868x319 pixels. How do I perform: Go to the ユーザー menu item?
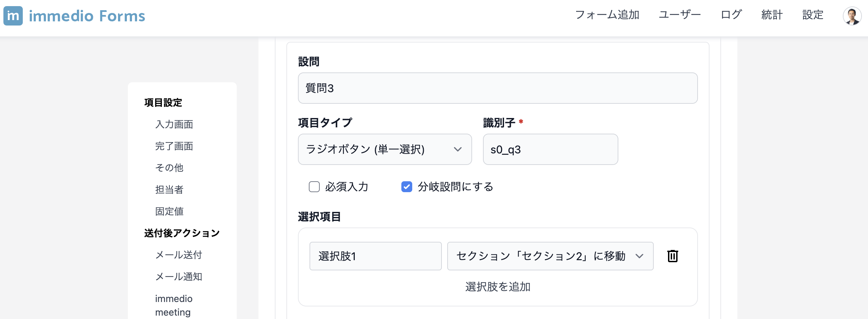click(x=680, y=15)
